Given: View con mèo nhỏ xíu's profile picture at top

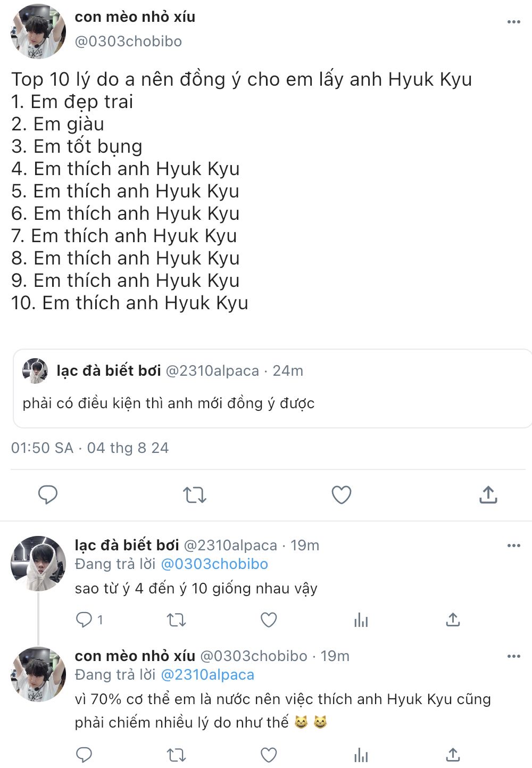Looking at the screenshot, I should (x=37, y=32).
